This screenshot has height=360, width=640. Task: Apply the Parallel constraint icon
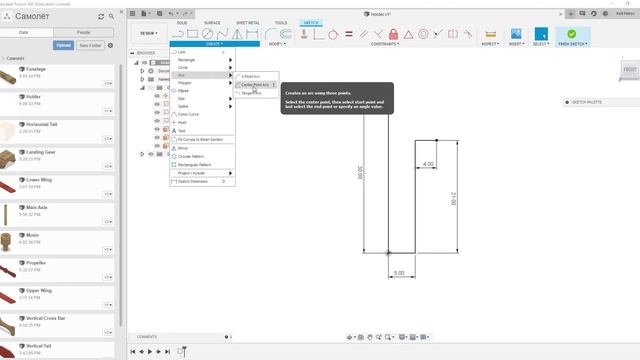click(x=363, y=34)
